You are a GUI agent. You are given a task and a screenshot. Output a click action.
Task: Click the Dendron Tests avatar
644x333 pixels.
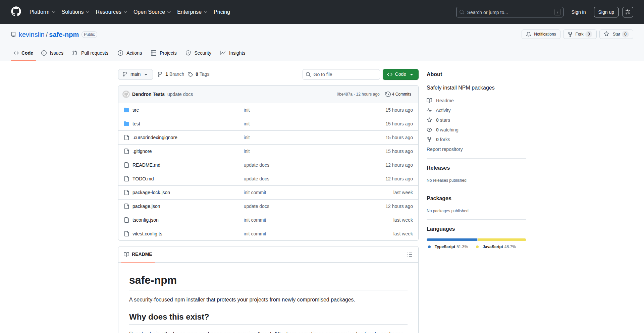[126, 94]
